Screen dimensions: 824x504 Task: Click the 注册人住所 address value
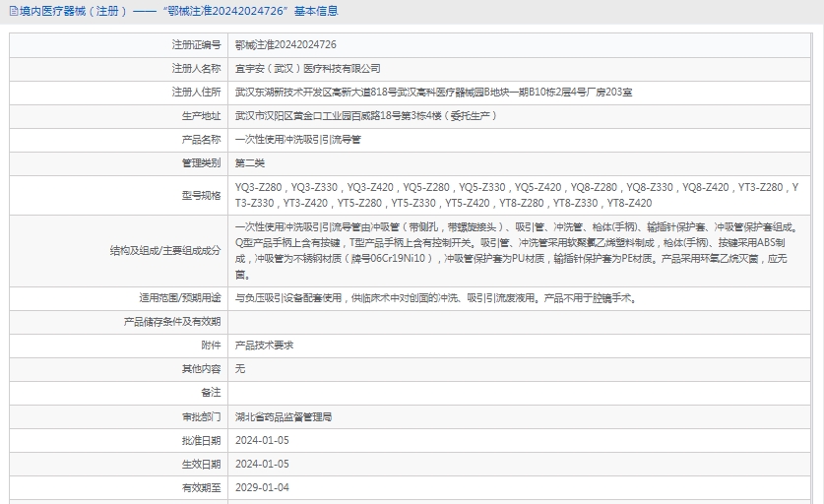click(x=433, y=93)
